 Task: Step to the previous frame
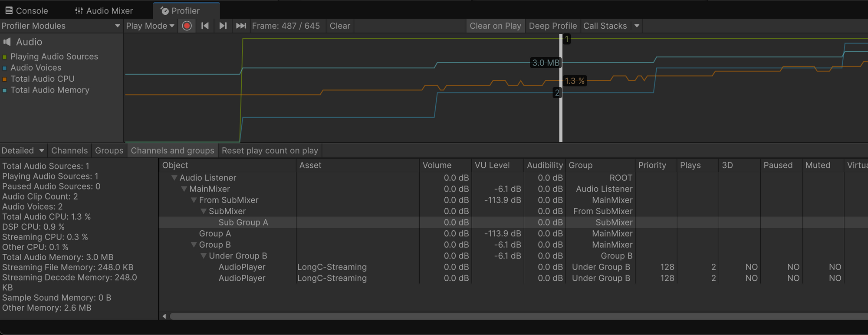pos(205,26)
